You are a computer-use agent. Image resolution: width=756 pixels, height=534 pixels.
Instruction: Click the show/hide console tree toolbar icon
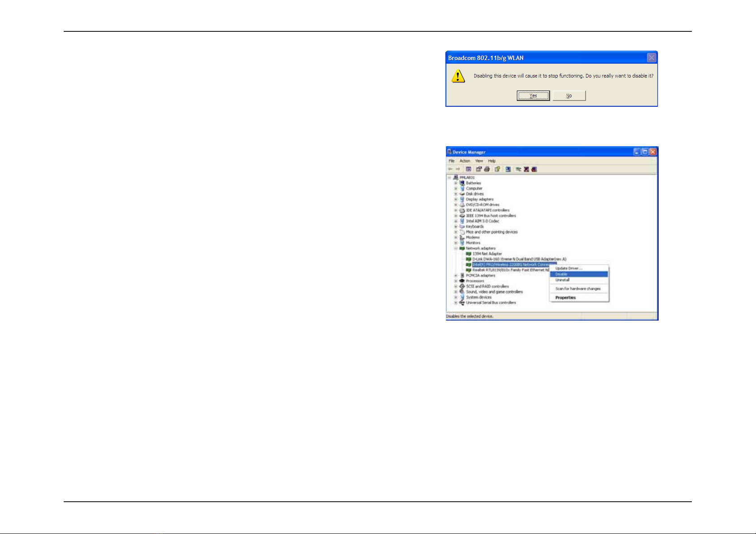468,169
